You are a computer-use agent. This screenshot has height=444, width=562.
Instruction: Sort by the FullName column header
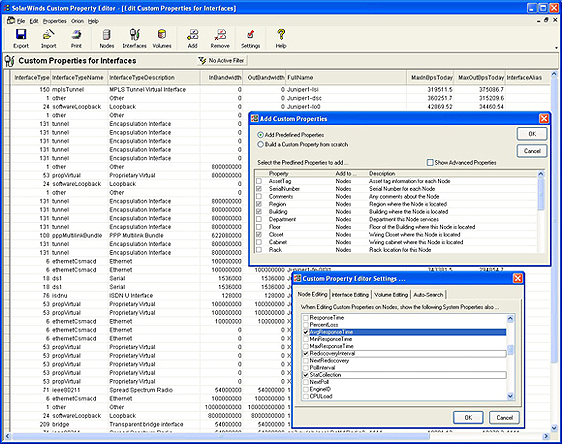(346, 78)
